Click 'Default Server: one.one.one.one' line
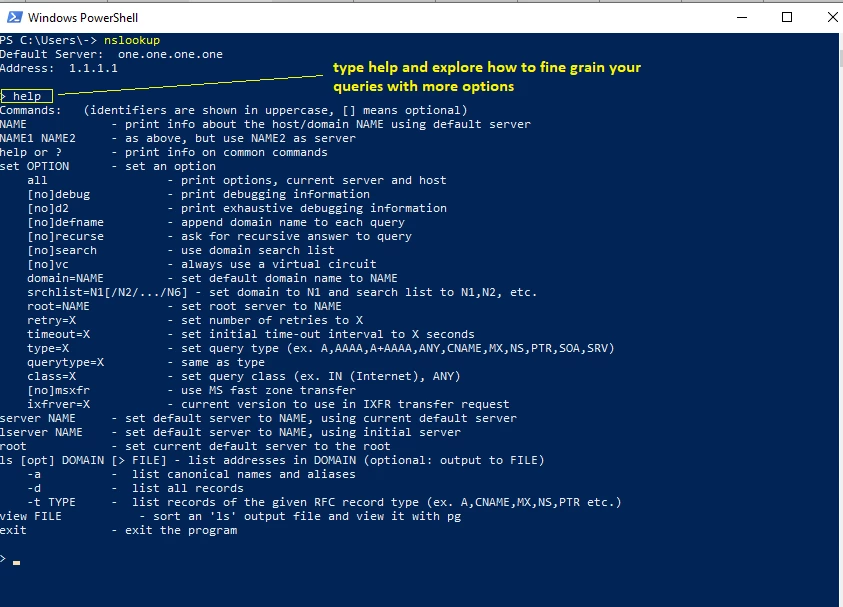The height and width of the screenshot is (607, 843). (111, 54)
